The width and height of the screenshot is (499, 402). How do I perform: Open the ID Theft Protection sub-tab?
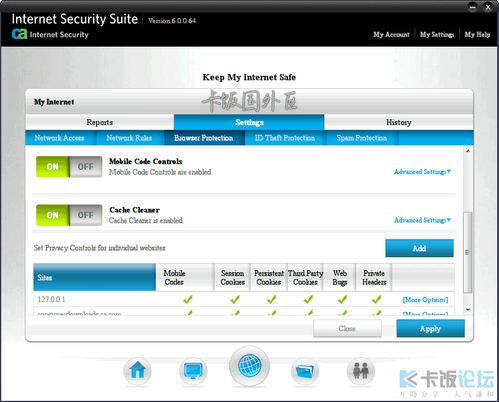pos(285,138)
